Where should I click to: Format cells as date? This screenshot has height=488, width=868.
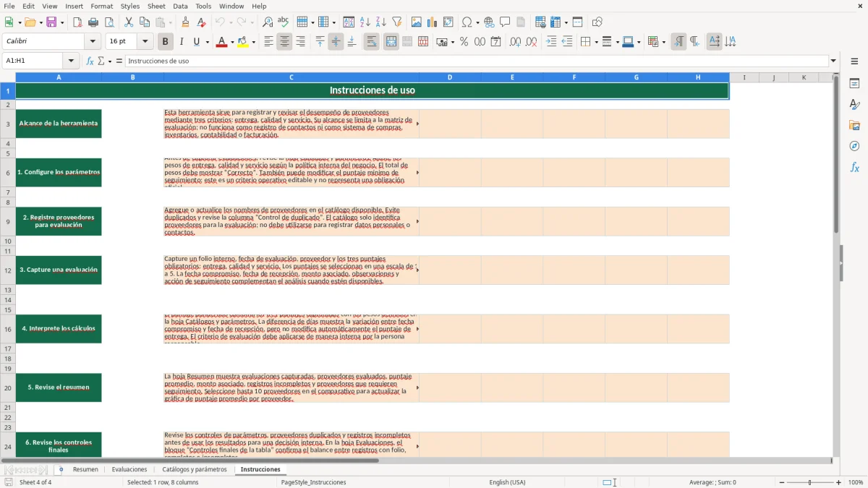tap(495, 42)
